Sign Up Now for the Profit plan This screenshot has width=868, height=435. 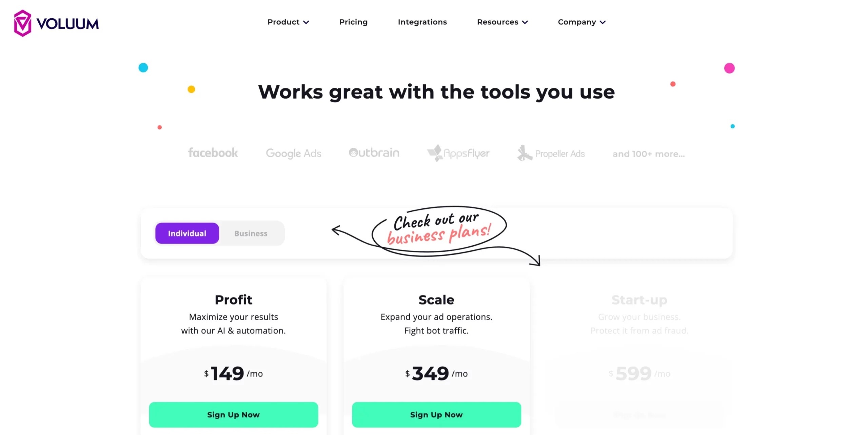pos(234,414)
